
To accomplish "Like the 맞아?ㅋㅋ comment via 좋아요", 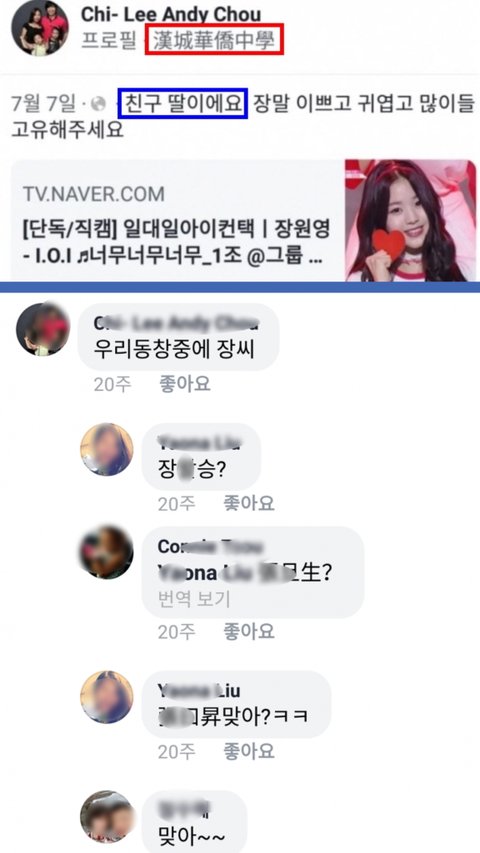I will point(248,752).
